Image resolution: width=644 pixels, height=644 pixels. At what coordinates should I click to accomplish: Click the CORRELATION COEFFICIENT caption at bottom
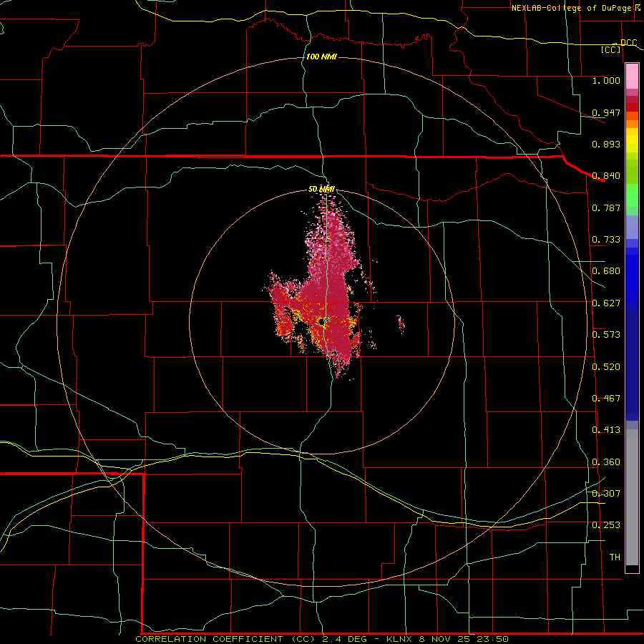pos(322,639)
